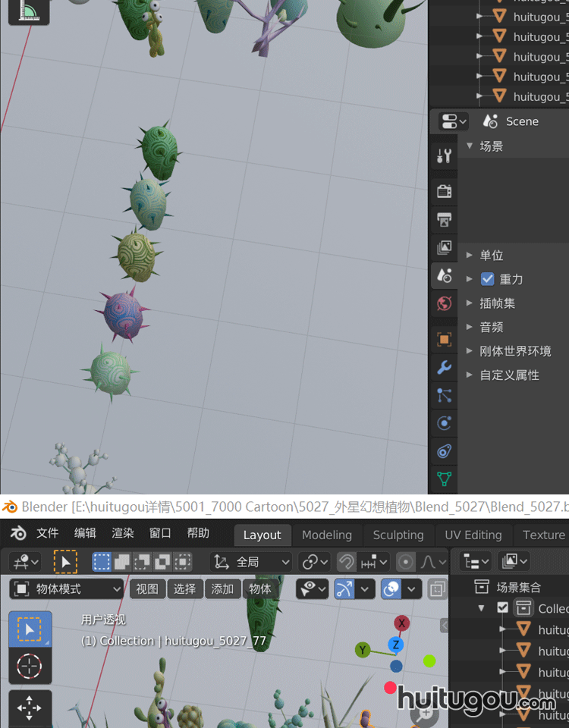Screen dimensions: 569x728
Task: Click the Blender logo menu icon
Action: pos(18,533)
